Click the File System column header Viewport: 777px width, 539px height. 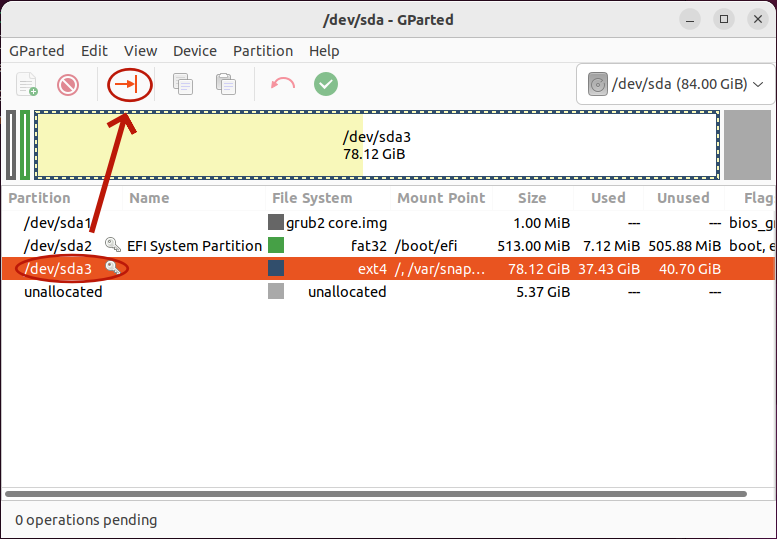(x=312, y=198)
